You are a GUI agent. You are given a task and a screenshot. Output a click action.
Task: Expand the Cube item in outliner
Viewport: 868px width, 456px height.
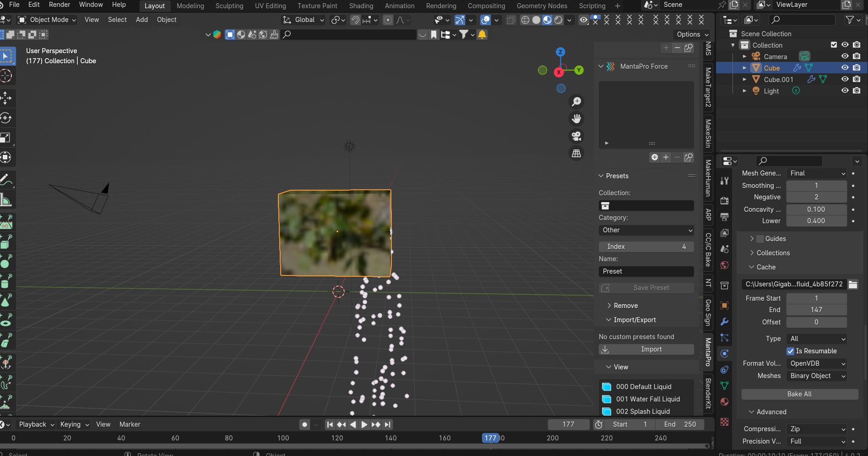tap(744, 68)
